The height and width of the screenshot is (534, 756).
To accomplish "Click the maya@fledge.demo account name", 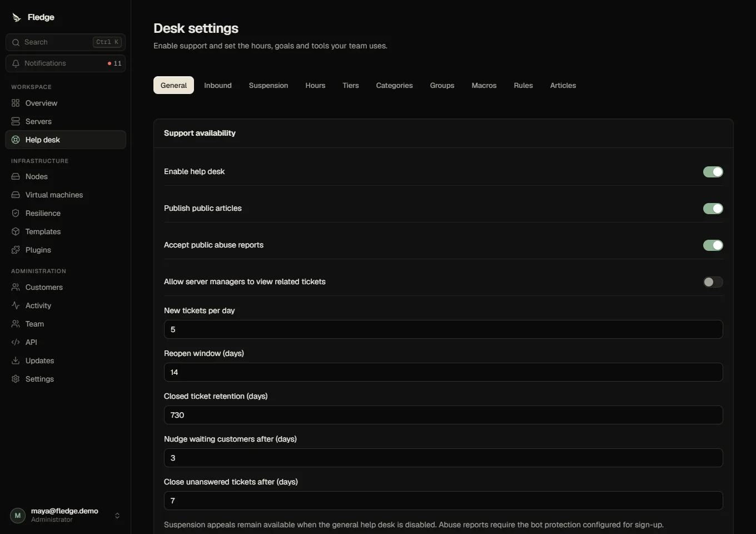I will point(64,511).
